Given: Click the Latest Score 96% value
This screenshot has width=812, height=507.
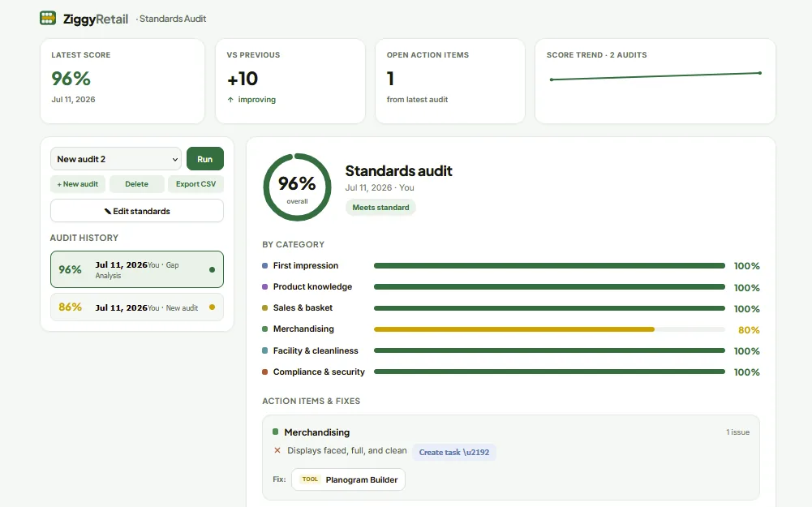Looking at the screenshot, I should tap(71, 79).
